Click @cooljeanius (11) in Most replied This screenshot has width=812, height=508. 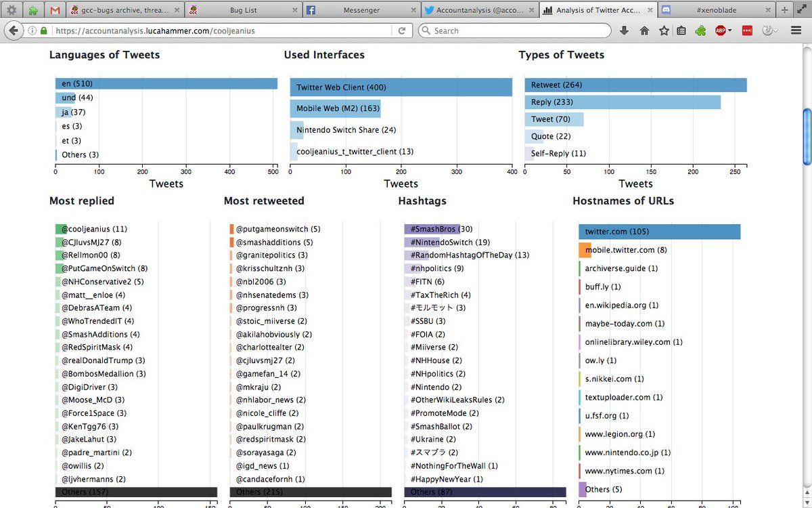[94, 229]
